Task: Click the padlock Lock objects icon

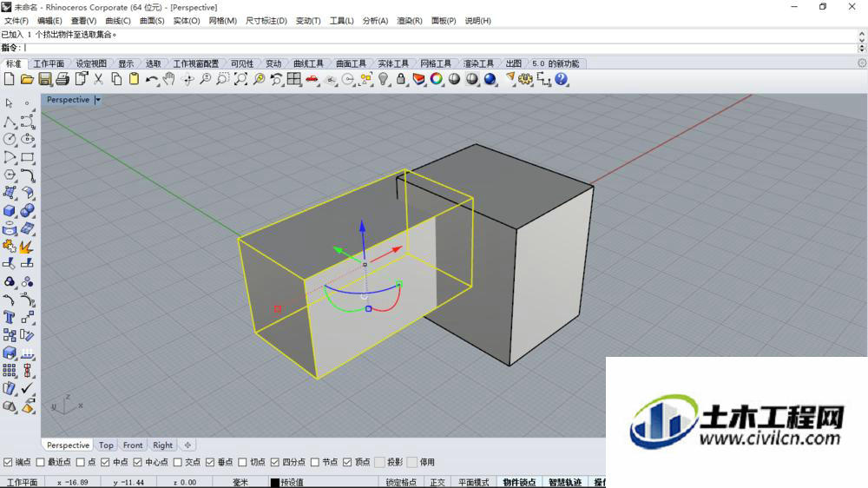Action: pyautogui.click(x=401, y=79)
